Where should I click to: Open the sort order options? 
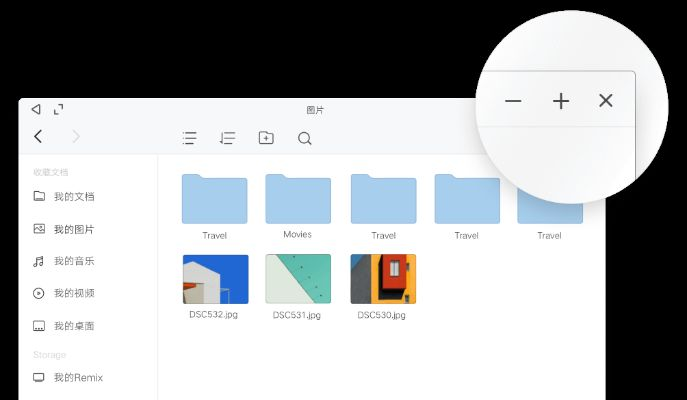(x=227, y=138)
